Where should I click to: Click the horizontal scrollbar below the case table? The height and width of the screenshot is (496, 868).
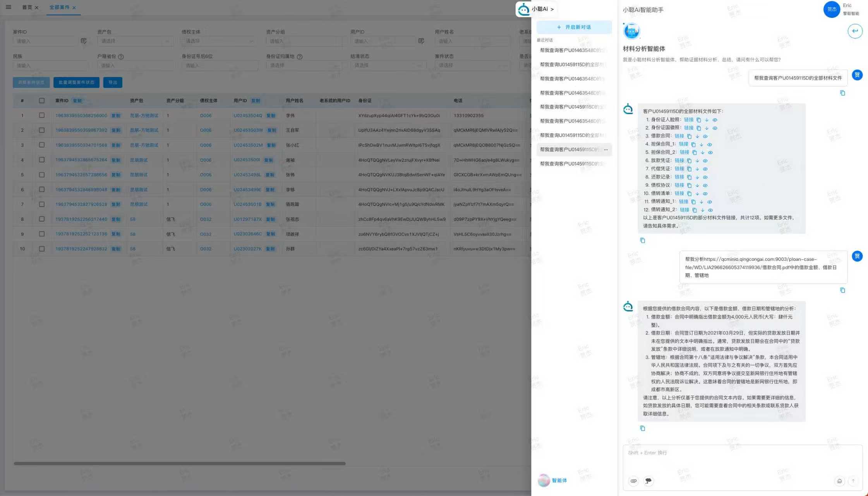tap(180, 463)
